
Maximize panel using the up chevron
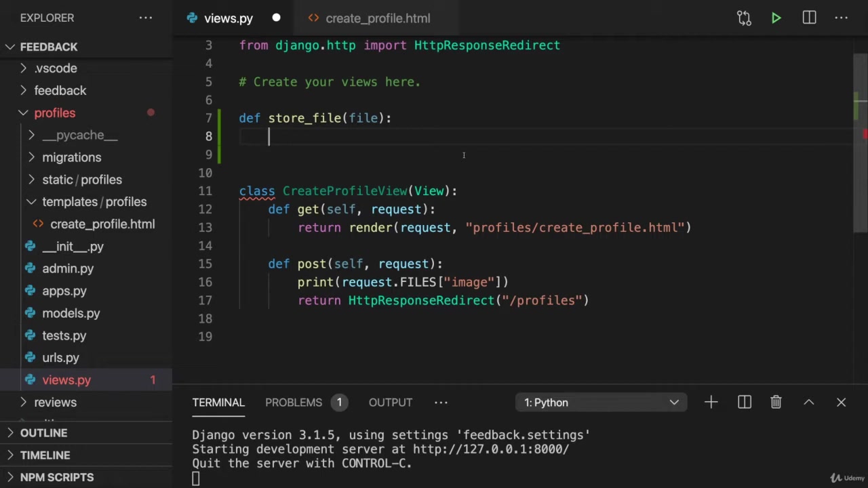[x=808, y=403]
